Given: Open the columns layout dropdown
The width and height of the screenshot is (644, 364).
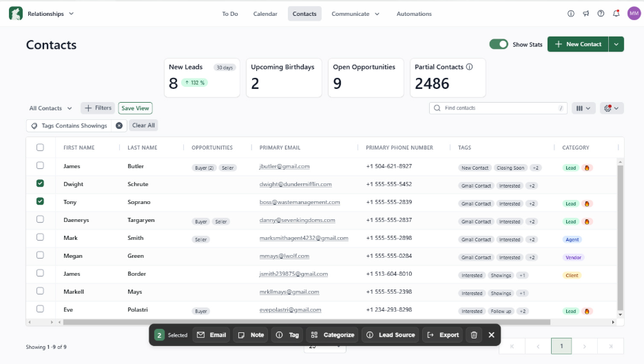Looking at the screenshot, I should (x=583, y=108).
